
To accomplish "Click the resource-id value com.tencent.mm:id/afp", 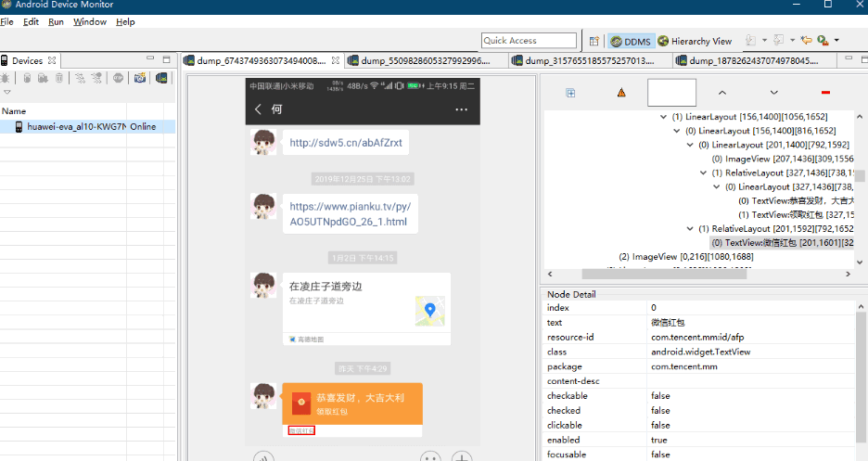I will tap(697, 337).
